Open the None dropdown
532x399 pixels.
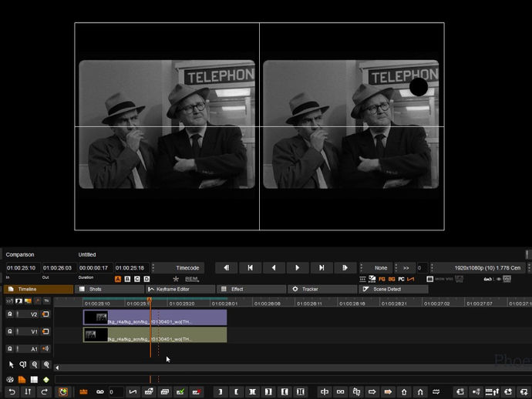(x=376, y=268)
